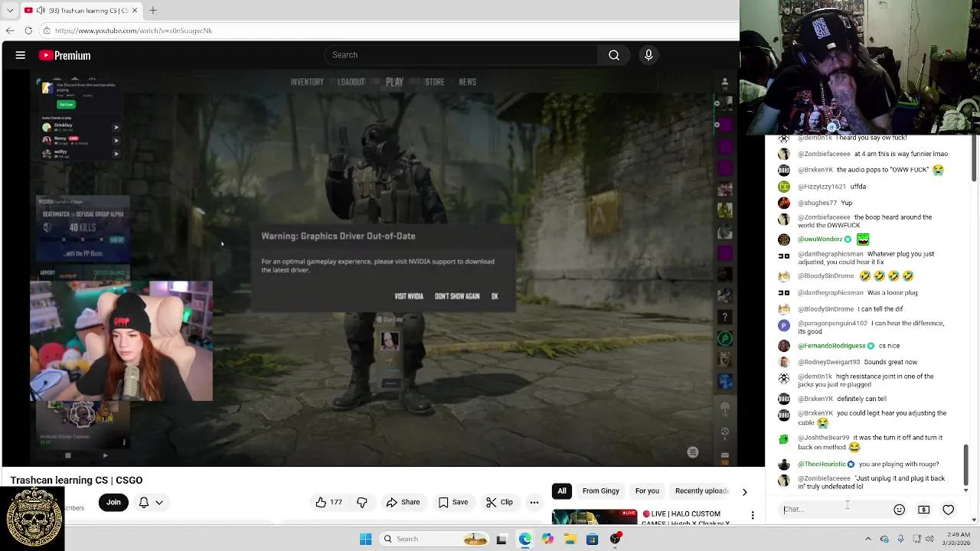Click the friends list icon in game sidebar
980x551 pixels.
click(724, 82)
